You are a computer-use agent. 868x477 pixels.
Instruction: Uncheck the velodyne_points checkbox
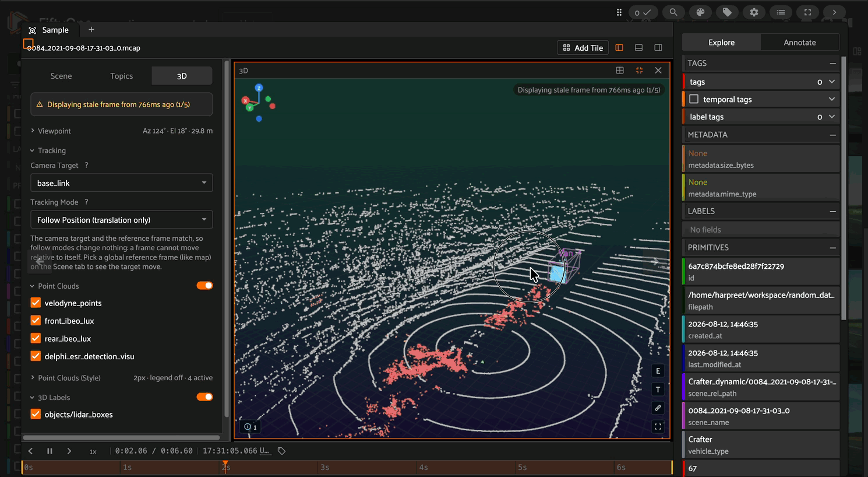click(x=36, y=303)
